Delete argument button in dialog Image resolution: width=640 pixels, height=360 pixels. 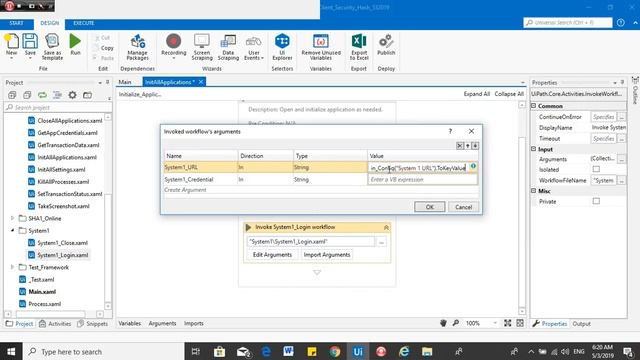460,146
